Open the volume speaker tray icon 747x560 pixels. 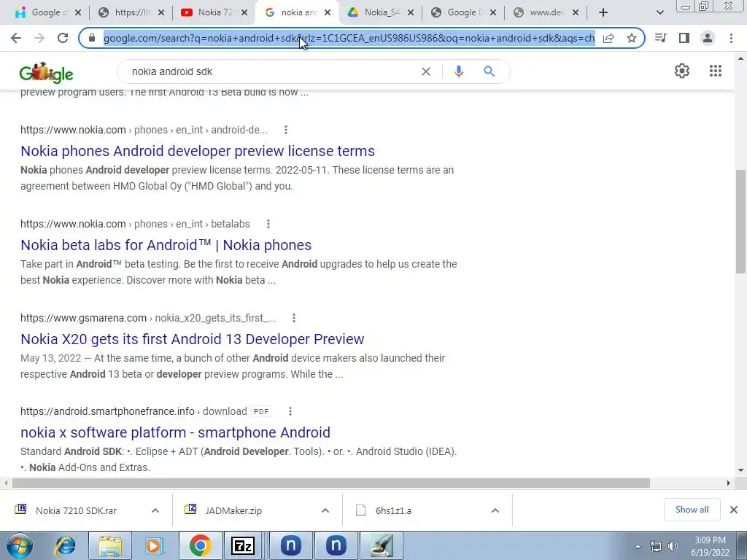pos(673,545)
